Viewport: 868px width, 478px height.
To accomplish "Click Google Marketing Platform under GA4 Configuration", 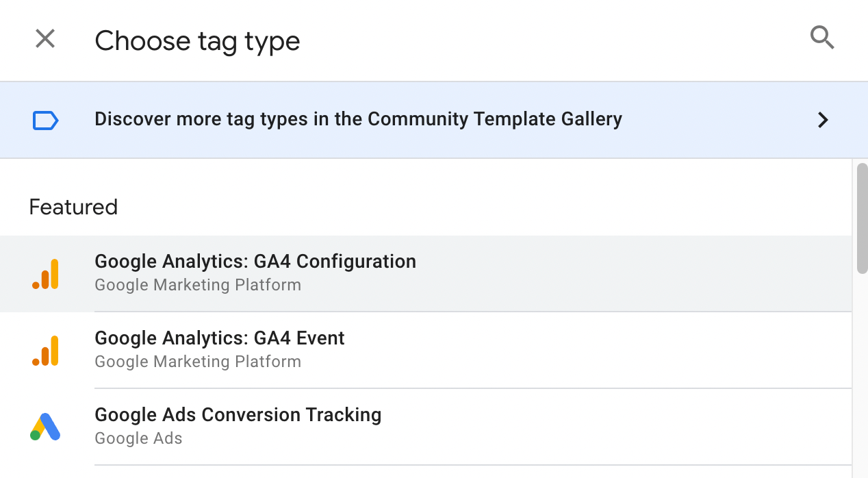I will 198,285.
